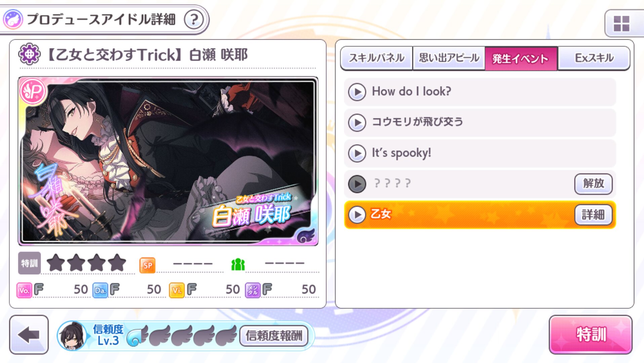This screenshot has height=363, width=644.
Task: Click the trust level wing gauge
Action: click(182, 335)
